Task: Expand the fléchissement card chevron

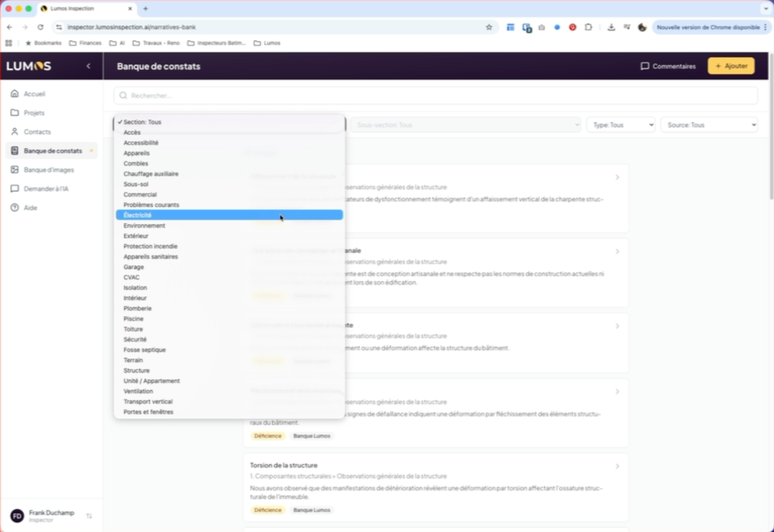Action: [617, 392]
